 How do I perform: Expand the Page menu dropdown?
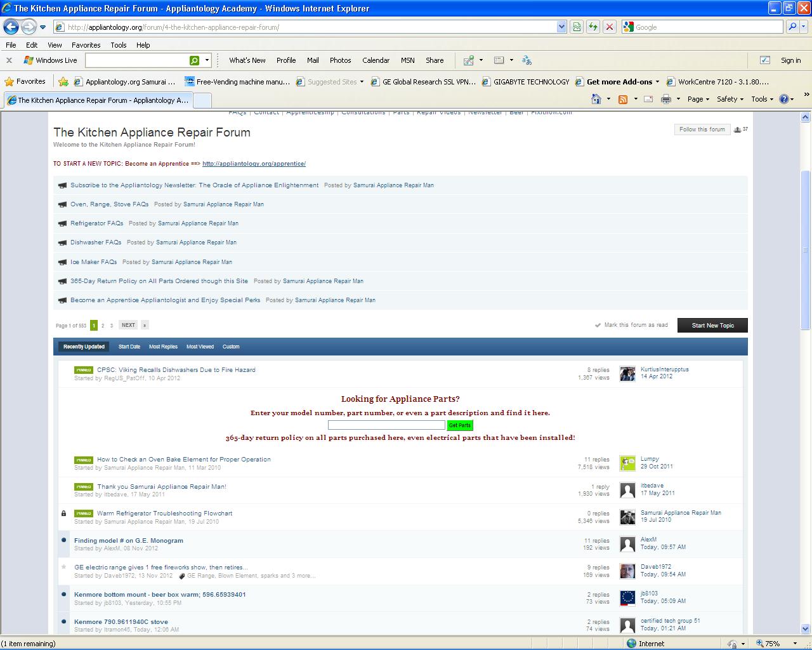(x=698, y=99)
